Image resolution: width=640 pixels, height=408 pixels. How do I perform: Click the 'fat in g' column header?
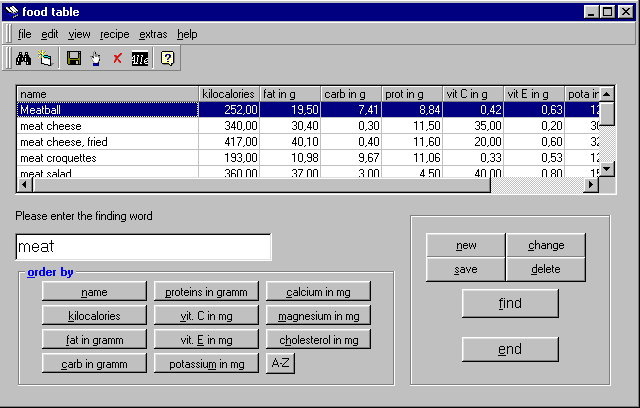[x=290, y=94]
